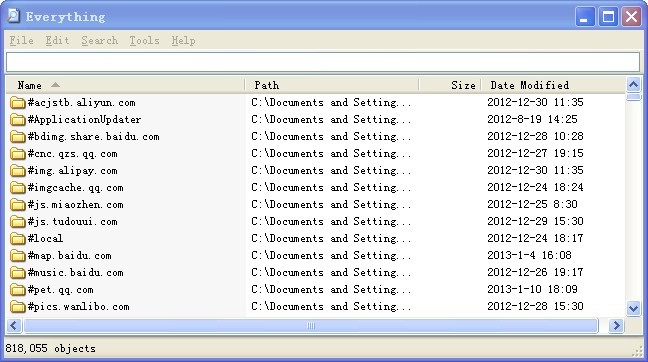Click the #bdimg.share.baidu.com folder icon
Viewport: 648px width, 362px height.
[17, 136]
